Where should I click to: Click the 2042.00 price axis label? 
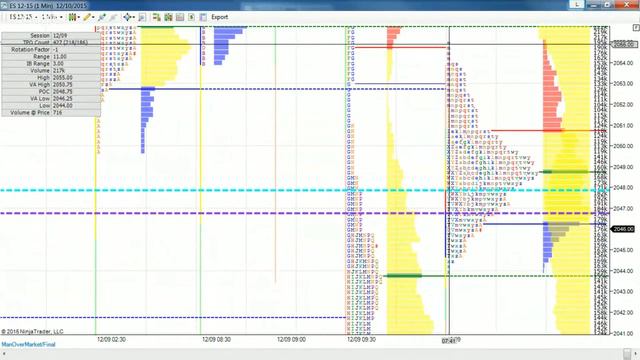click(x=623, y=312)
